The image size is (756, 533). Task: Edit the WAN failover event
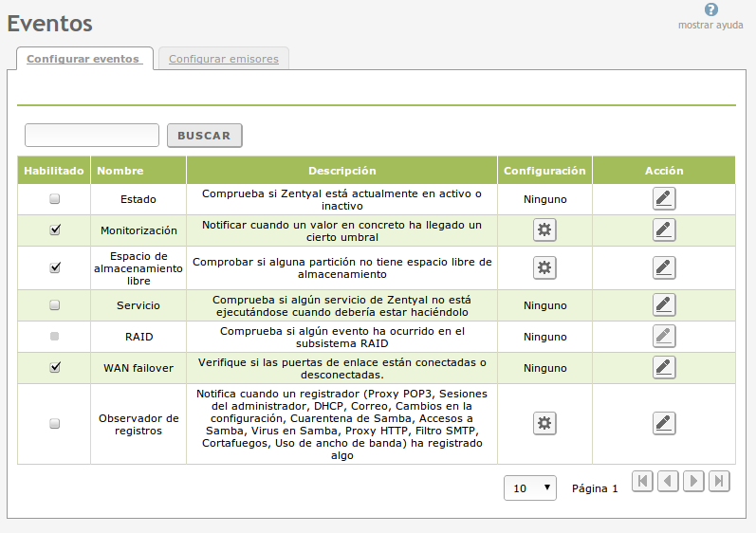(664, 367)
